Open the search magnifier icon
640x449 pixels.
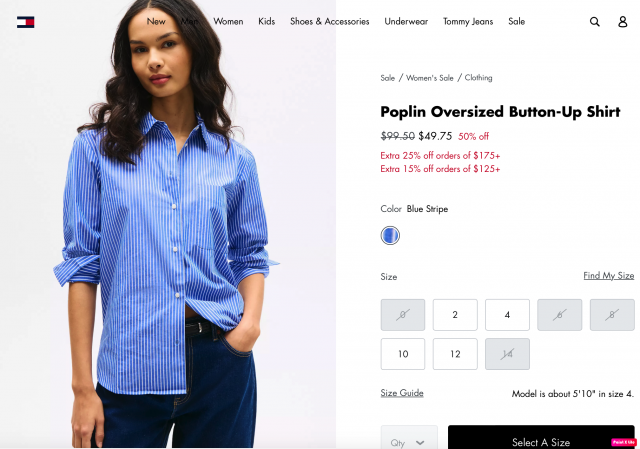(x=595, y=22)
